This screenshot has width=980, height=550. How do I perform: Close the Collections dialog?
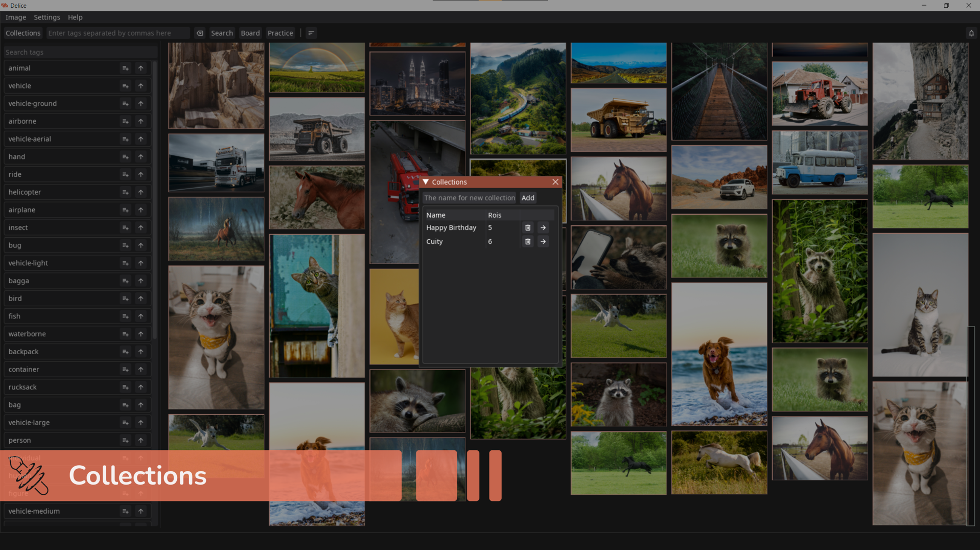click(555, 182)
